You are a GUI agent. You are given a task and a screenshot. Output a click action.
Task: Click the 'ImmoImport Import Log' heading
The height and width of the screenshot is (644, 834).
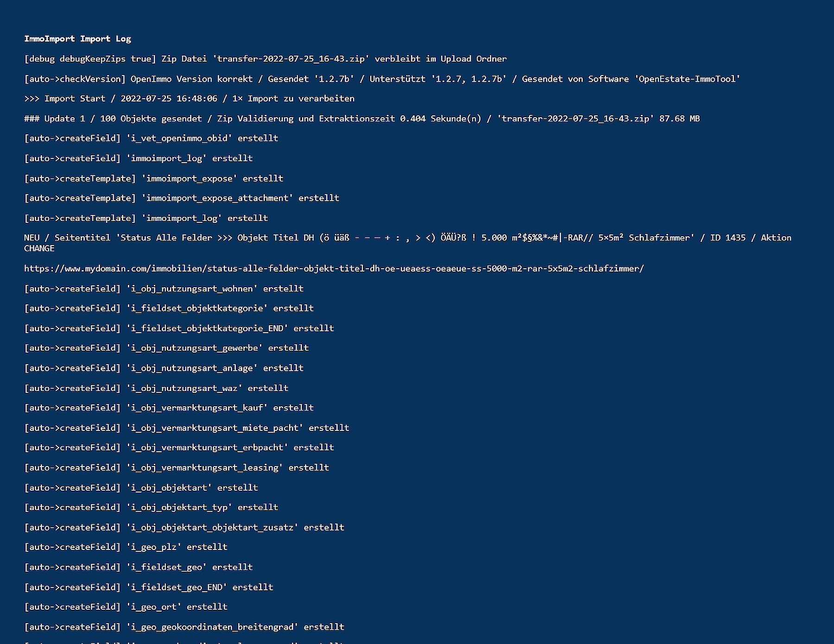tap(77, 39)
